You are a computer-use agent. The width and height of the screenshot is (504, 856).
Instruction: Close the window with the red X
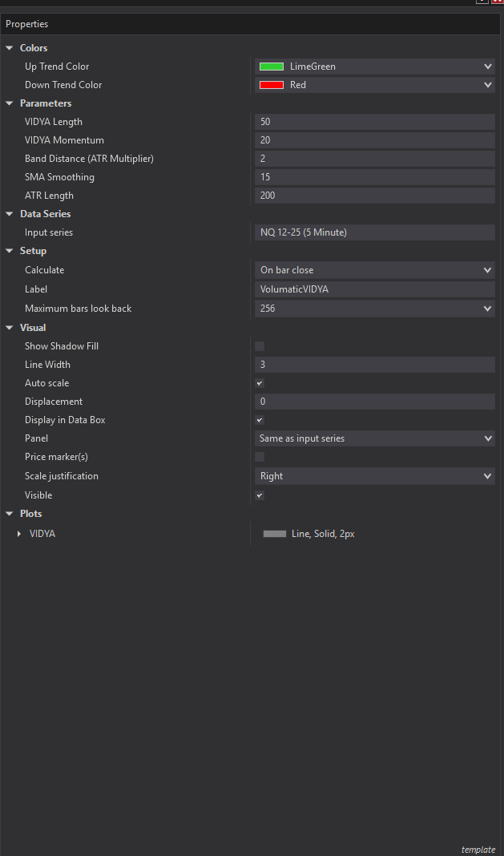click(498, 2)
